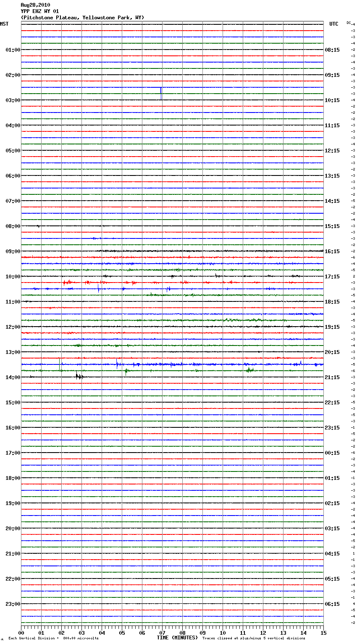Click the DC column header
The image size is (357, 644).
[x=349, y=22]
